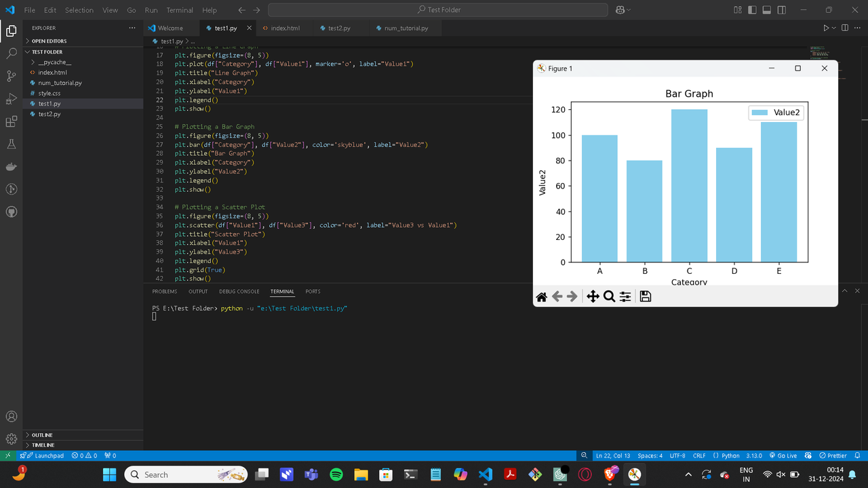Viewport: 868px width, 488px height.
Task: Click the Run Python File play button
Action: click(826, 28)
